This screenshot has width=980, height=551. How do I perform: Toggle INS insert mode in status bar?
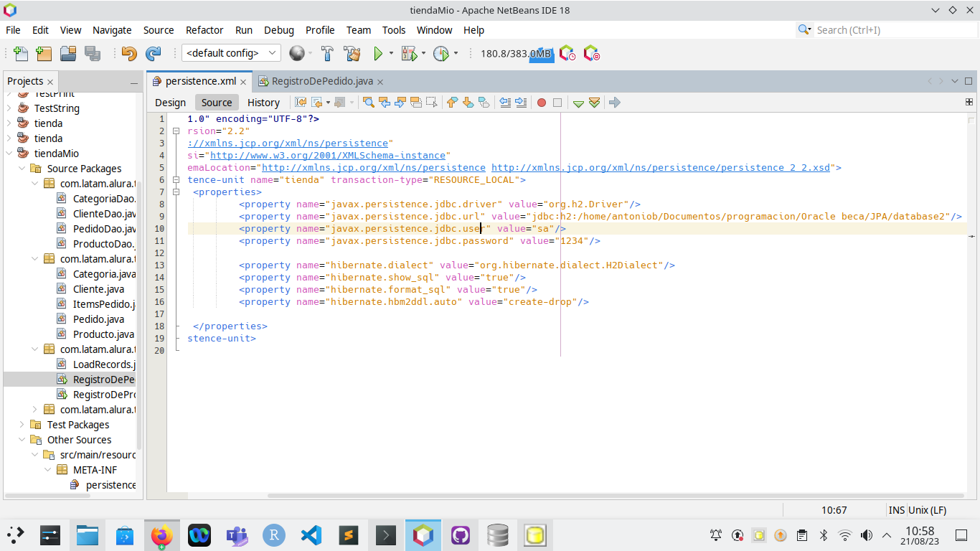[897, 510]
